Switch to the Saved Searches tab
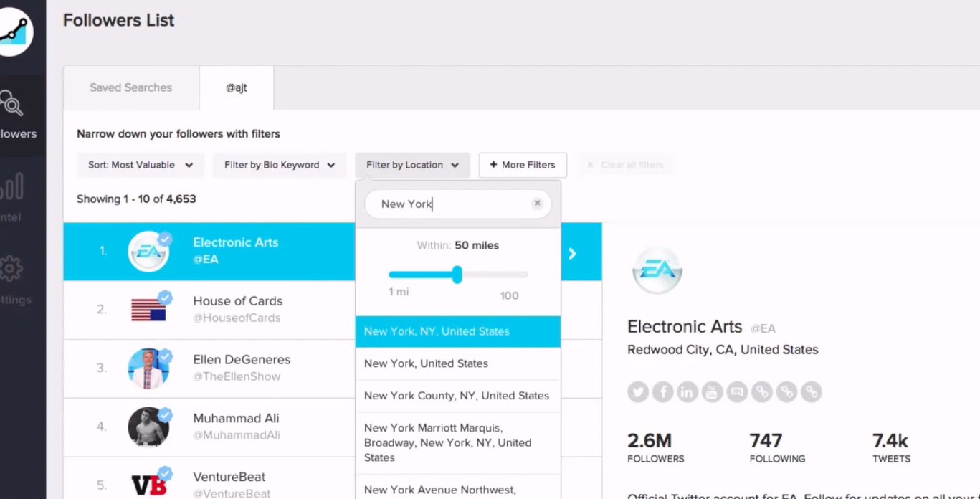 (130, 87)
